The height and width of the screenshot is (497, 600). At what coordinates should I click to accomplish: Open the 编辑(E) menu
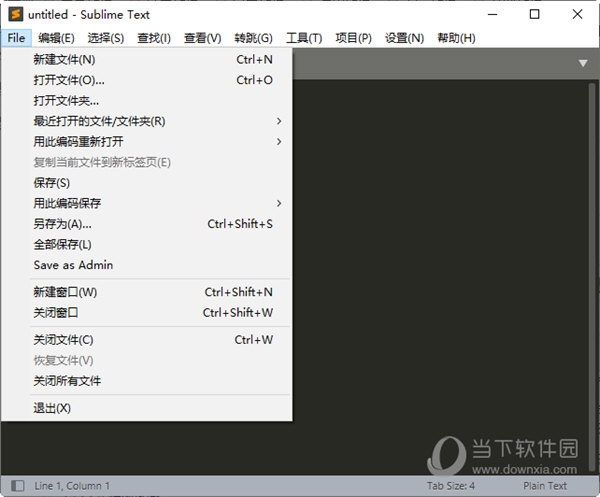(56, 38)
